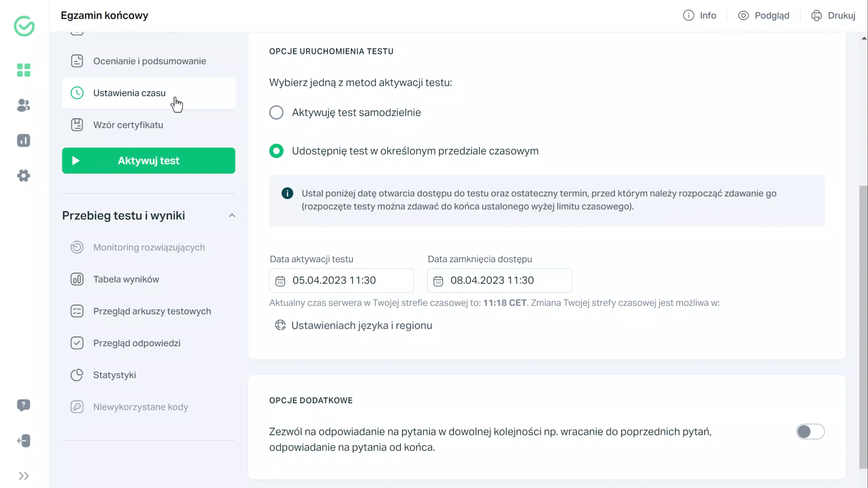Select radio button Aktywuję test samodzielnie

(276, 113)
